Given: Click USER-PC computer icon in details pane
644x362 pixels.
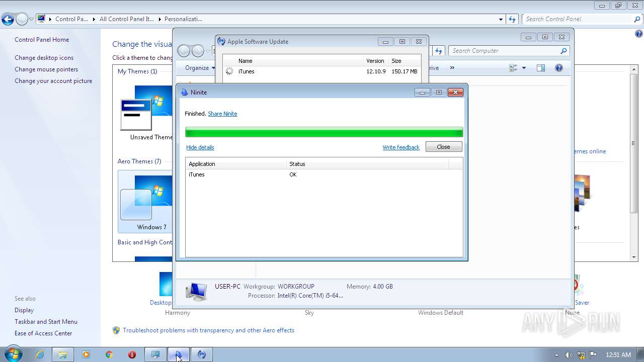Looking at the screenshot, I should point(196,291).
